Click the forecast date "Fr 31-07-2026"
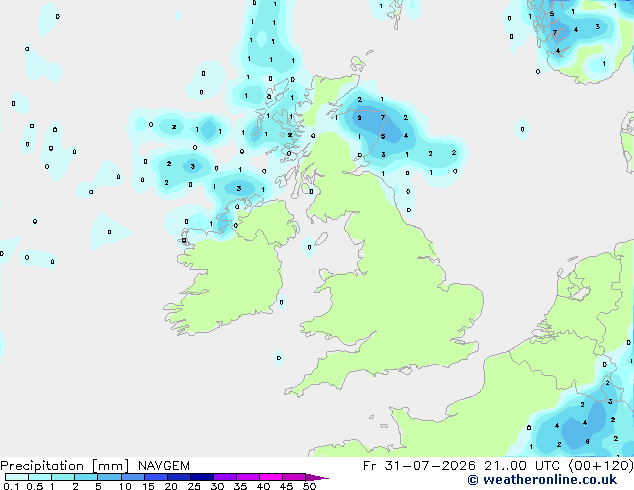This screenshot has width=634, height=490. pyautogui.click(x=419, y=466)
